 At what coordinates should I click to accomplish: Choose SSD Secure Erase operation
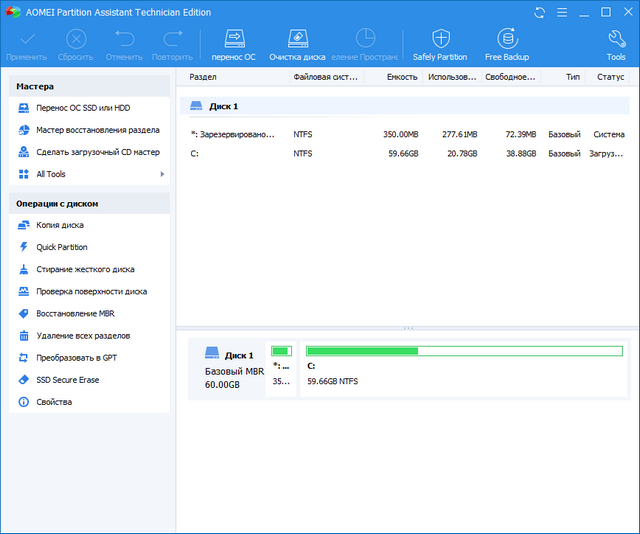tap(67, 380)
